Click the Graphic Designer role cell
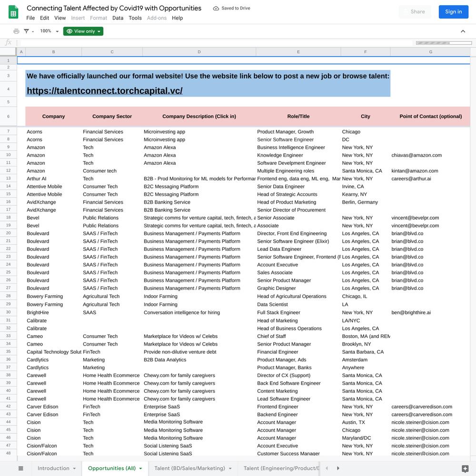The image size is (476, 476). pyautogui.click(x=298, y=288)
